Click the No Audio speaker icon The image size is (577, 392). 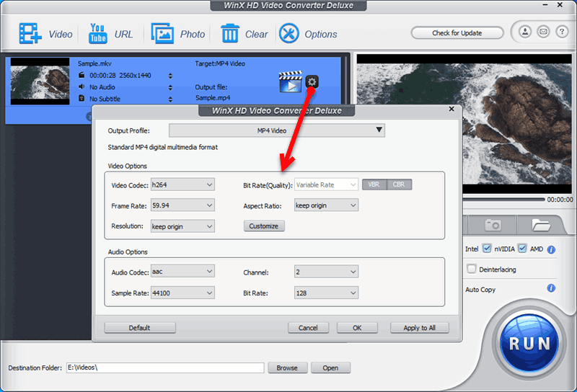82,86
